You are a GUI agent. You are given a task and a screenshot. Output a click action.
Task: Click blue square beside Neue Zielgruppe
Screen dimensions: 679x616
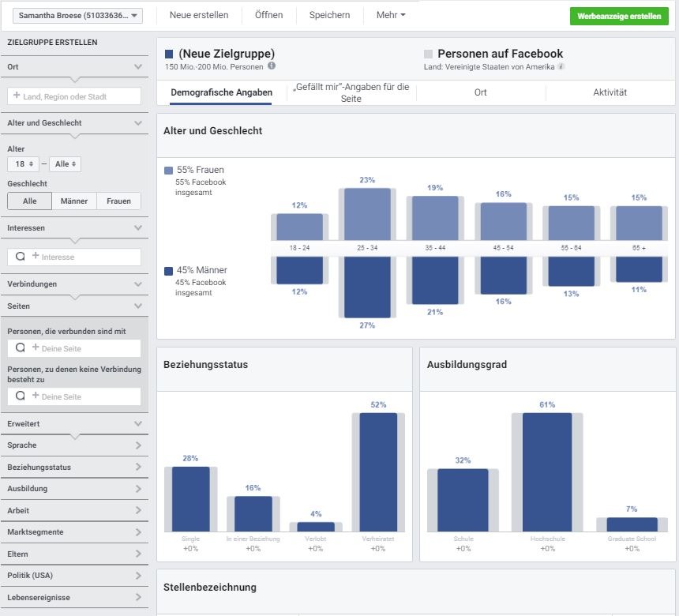pyautogui.click(x=169, y=54)
